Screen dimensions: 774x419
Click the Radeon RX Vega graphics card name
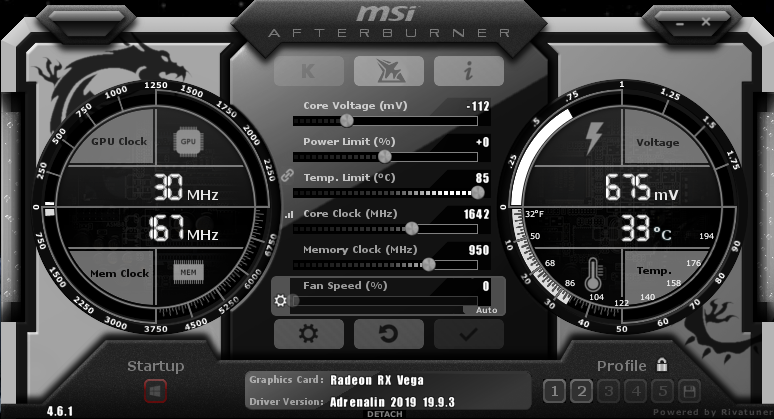377,380
